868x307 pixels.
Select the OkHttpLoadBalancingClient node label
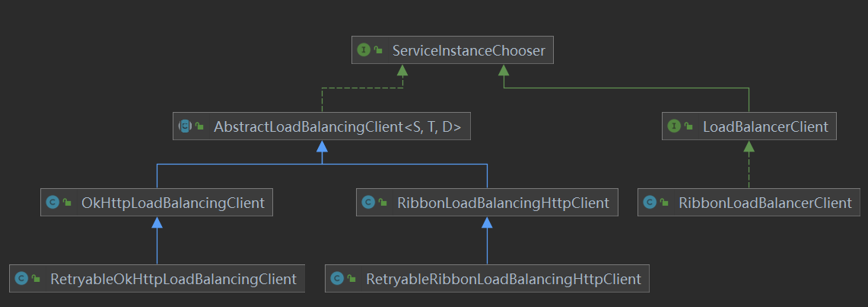pyautogui.click(x=173, y=203)
